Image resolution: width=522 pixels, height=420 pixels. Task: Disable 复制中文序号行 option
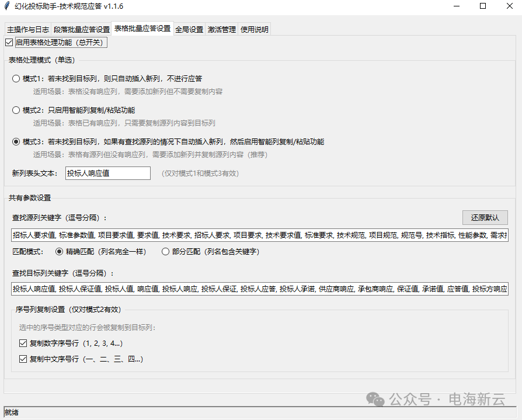tap(22, 359)
